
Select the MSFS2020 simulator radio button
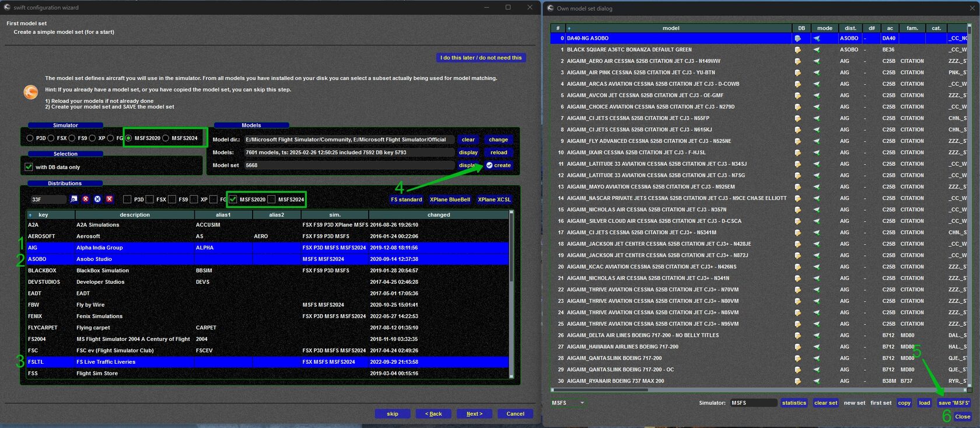(x=129, y=138)
